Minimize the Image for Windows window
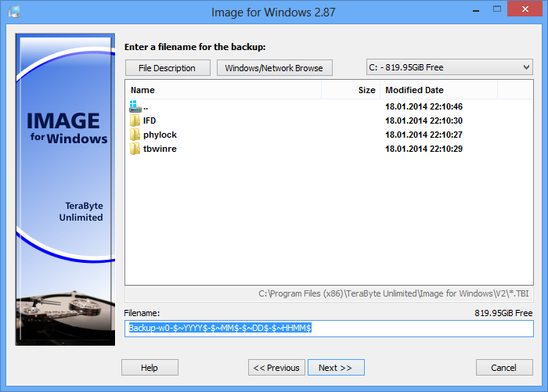The image size is (548, 392). pyautogui.click(x=476, y=10)
